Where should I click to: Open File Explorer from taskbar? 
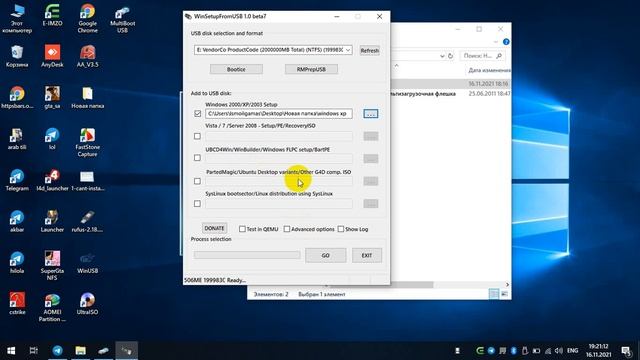click(80, 351)
